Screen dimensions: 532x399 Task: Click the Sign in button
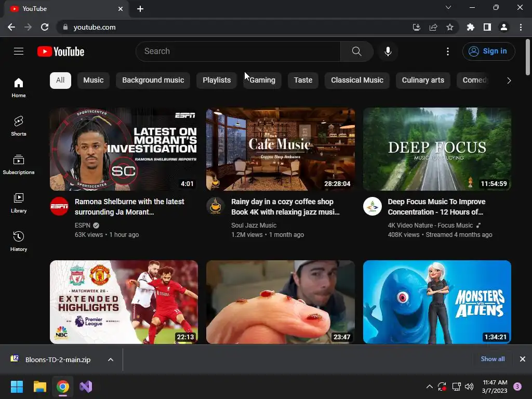(488, 51)
